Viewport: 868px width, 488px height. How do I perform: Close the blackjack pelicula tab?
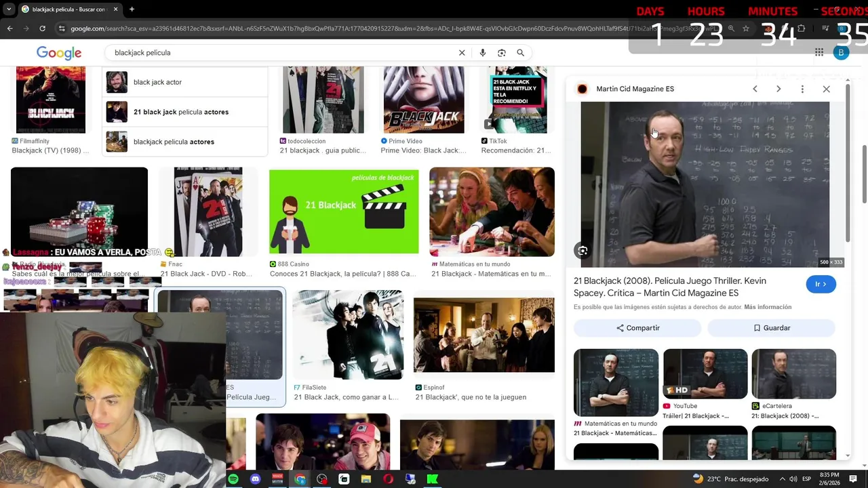[x=116, y=9]
